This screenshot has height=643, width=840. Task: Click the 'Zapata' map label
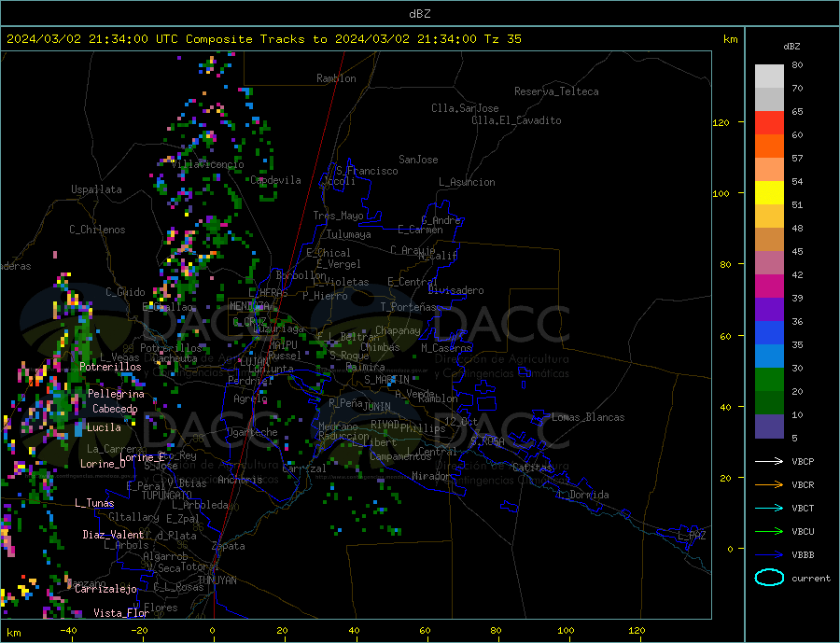point(229,546)
